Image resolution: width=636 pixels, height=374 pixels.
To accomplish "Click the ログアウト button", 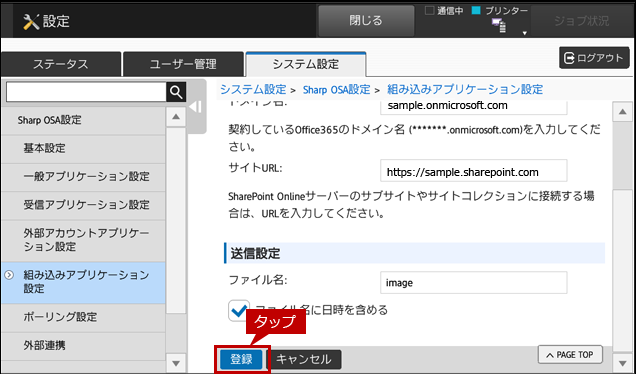I will tap(594, 58).
